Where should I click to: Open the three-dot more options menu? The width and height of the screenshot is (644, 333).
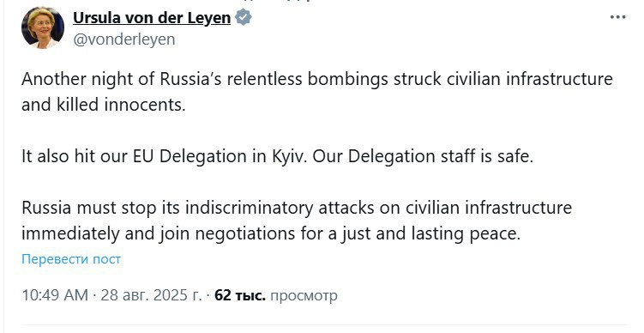point(617,18)
